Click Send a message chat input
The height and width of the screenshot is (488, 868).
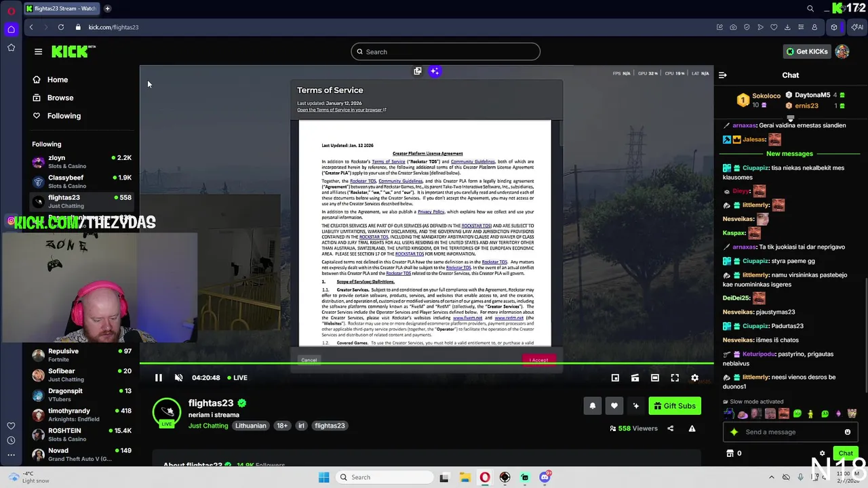click(791, 432)
